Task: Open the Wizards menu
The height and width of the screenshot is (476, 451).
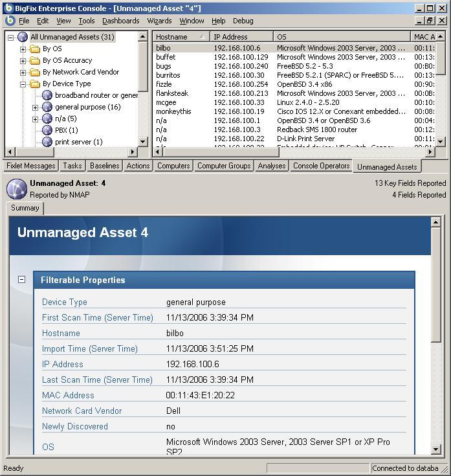Action: click(x=159, y=21)
